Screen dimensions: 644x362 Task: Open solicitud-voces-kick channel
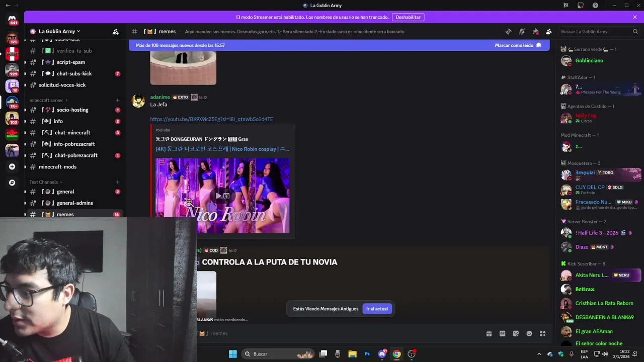74,85
